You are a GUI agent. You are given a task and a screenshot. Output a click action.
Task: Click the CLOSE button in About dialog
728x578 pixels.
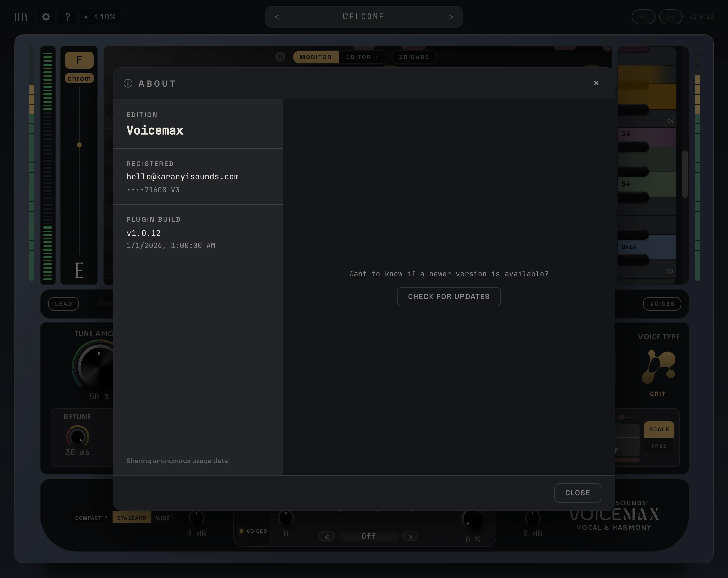click(x=577, y=493)
